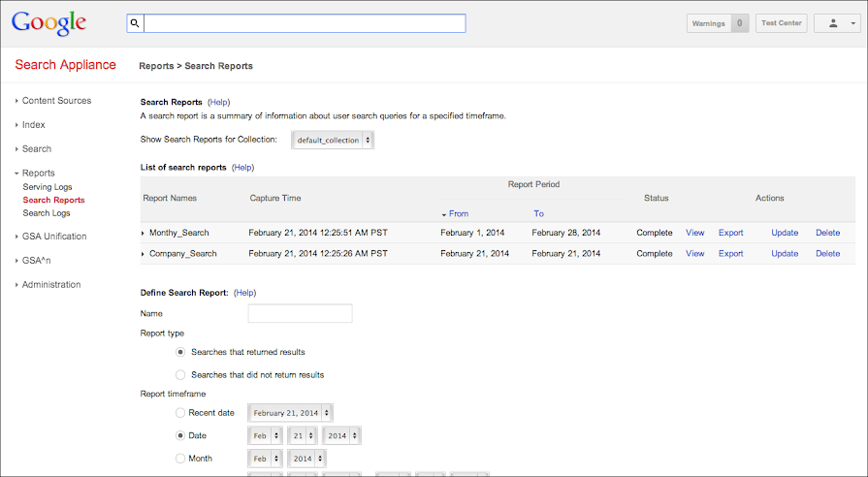This screenshot has width=868, height=477.
Task: Open the Month row Feb dropdown
Action: 265,459
